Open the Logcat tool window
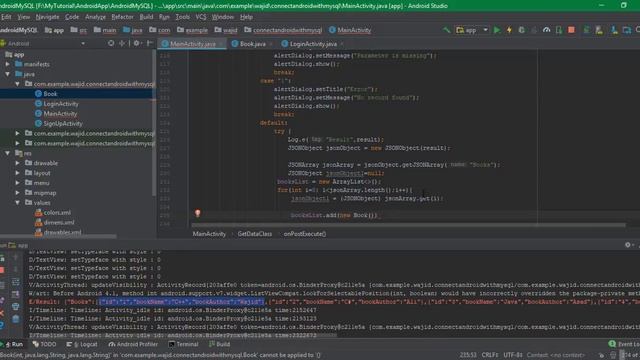The height and width of the screenshot is (360, 640). (x=82, y=344)
